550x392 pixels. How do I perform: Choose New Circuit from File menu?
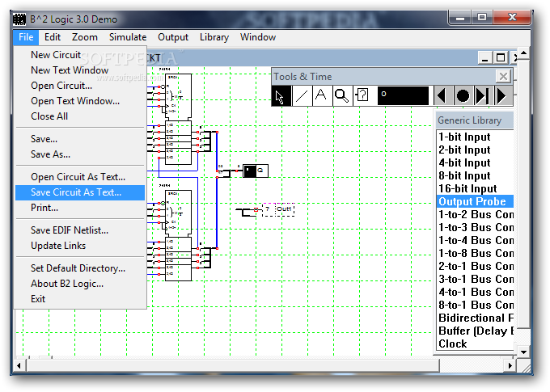click(x=80, y=55)
